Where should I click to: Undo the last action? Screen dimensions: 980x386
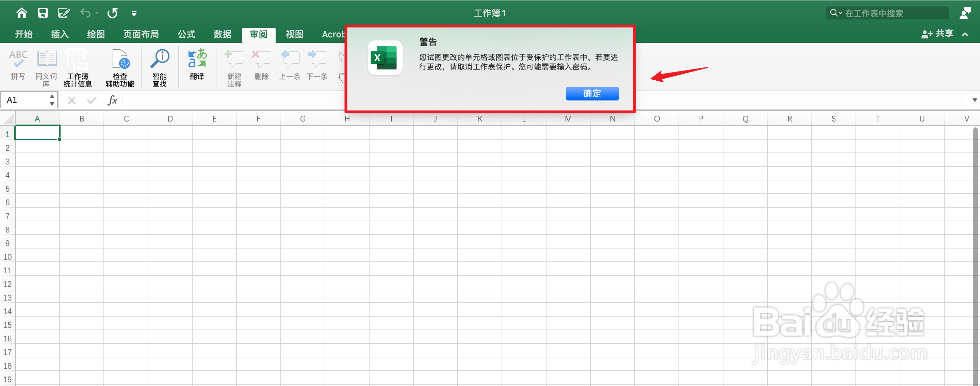click(x=85, y=13)
